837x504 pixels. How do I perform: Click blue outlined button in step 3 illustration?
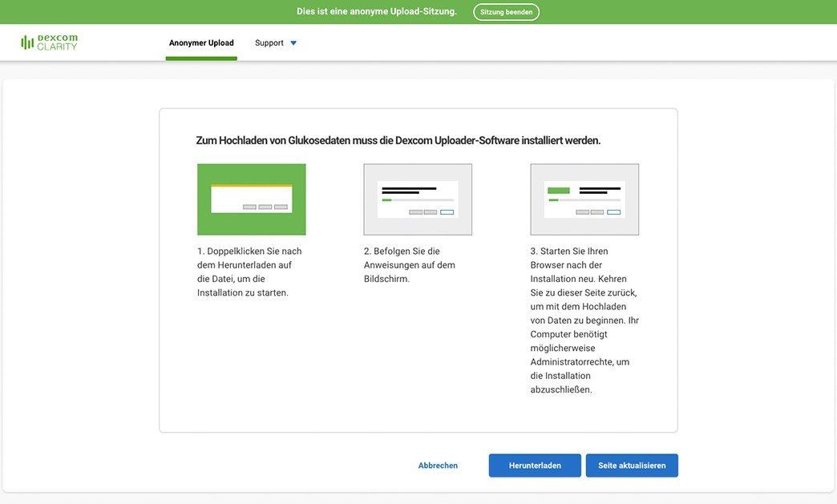(613, 212)
